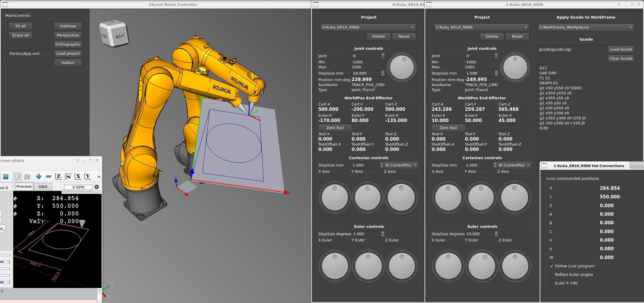The width and height of the screenshot is (644, 303).
Task: Open the IK CurrentPos dropdown in the 0-Kuka panel
Action: [401, 165]
